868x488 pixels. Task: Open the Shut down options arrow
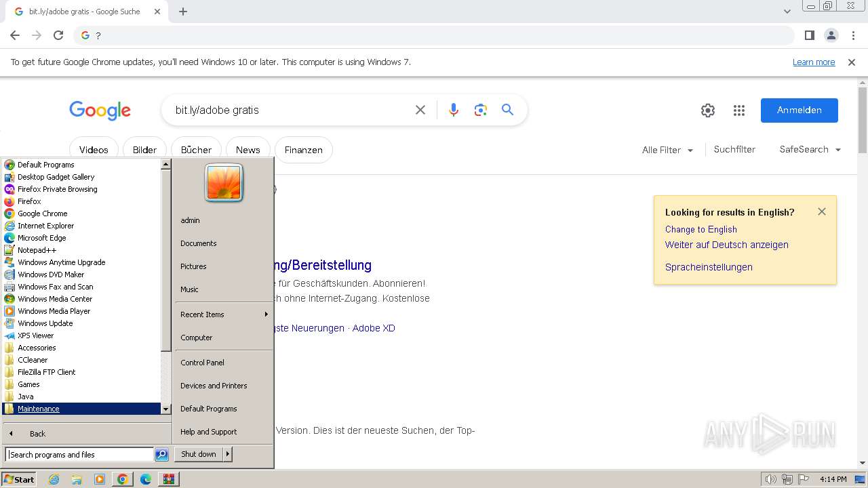pos(228,454)
